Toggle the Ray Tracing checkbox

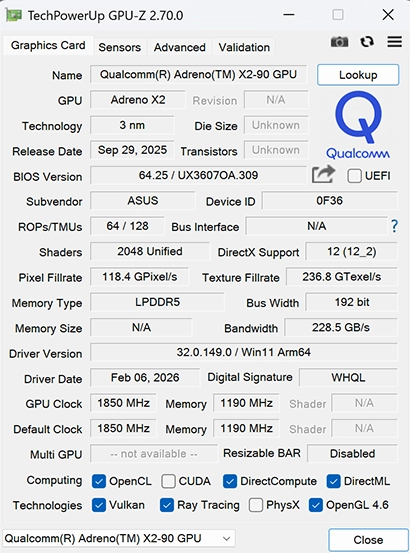[167, 505]
